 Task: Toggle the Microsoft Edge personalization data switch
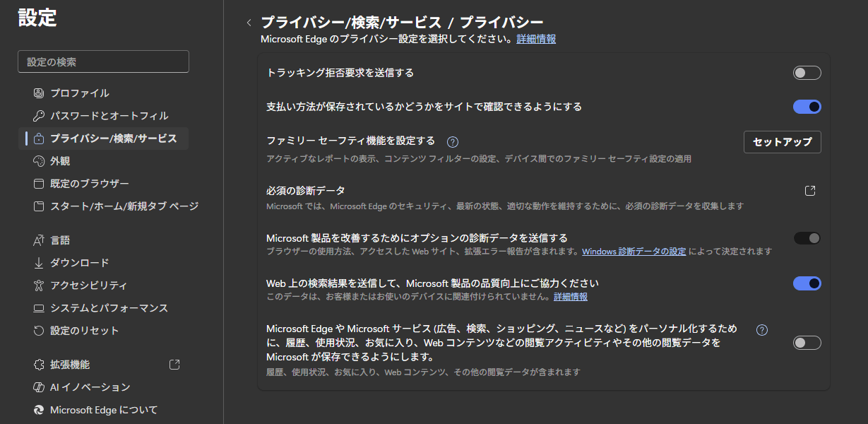click(807, 343)
